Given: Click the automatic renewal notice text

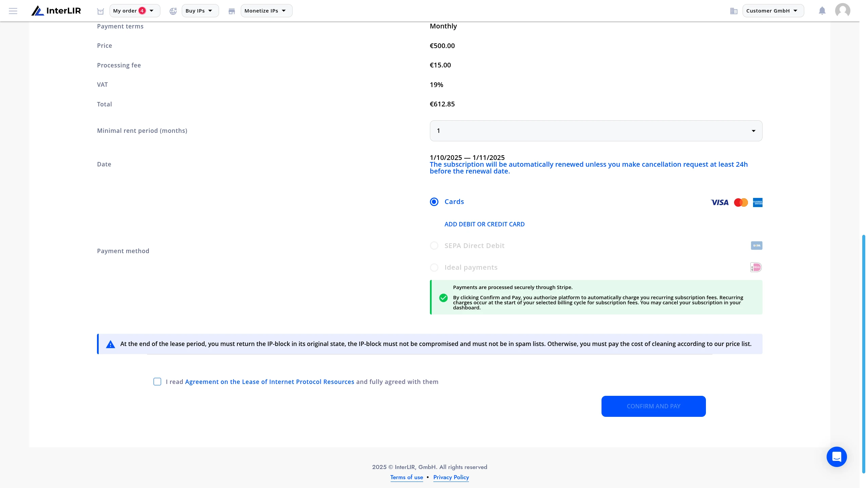Looking at the screenshot, I should point(589,168).
